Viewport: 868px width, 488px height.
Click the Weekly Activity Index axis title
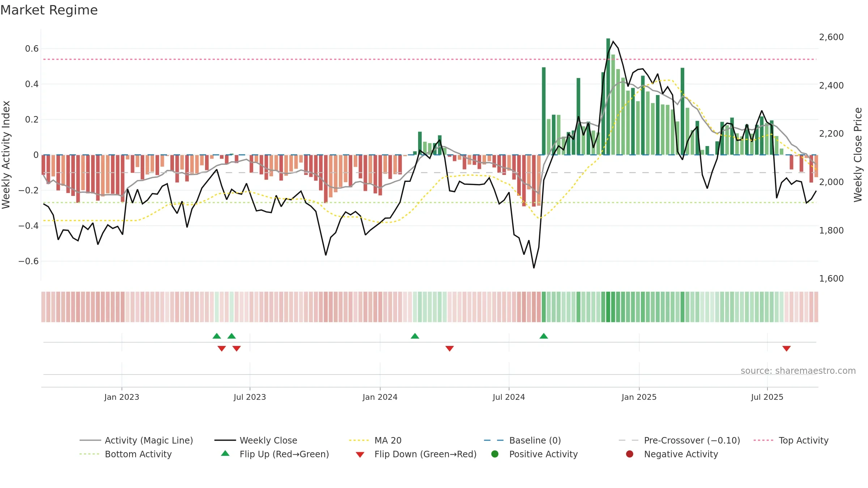6,155
